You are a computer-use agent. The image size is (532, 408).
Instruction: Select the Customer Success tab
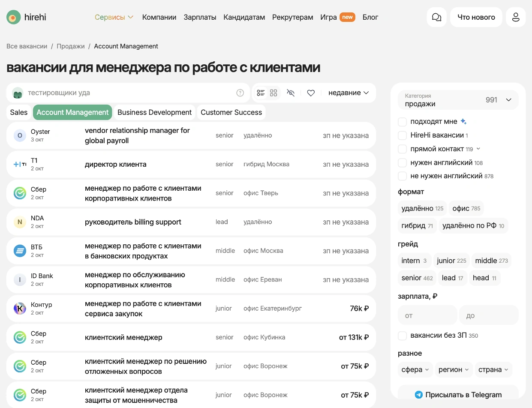pyautogui.click(x=231, y=112)
